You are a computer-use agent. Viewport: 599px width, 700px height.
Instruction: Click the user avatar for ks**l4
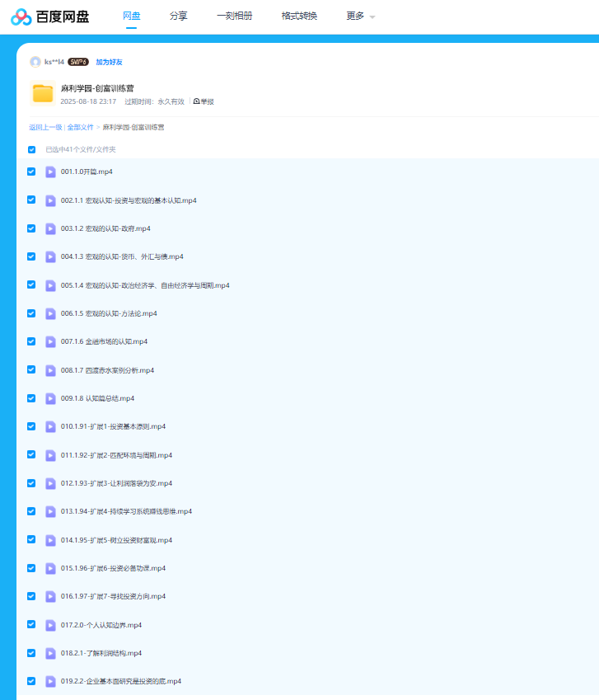[35, 62]
